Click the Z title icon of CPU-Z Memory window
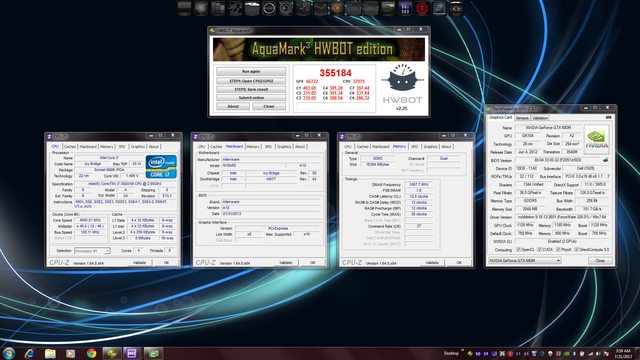The image size is (640, 360). (x=342, y=136)
